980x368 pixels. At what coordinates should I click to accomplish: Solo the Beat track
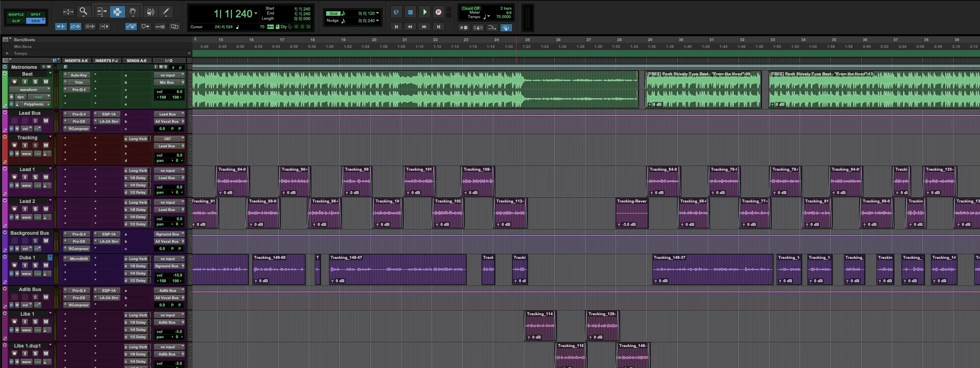35,82
